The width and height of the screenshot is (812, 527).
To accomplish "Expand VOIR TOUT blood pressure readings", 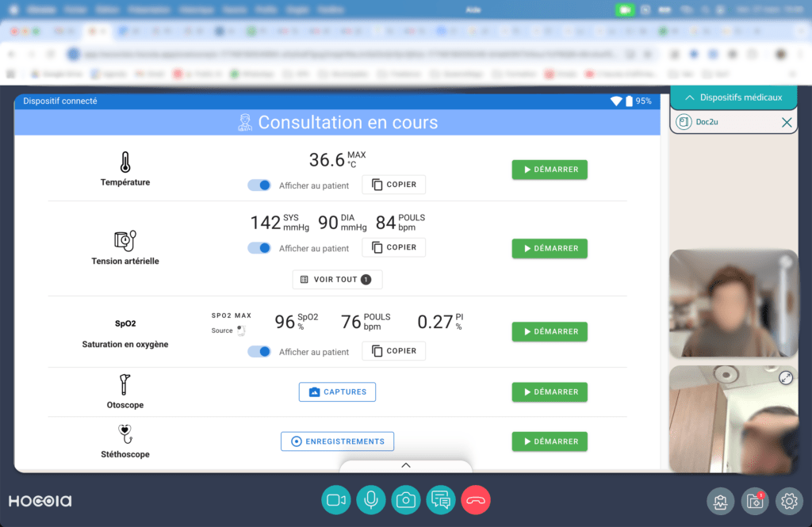I will tap(337, 280).
